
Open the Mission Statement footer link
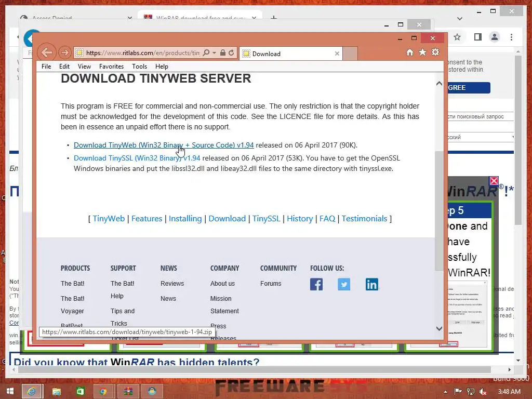coord(224,304)
